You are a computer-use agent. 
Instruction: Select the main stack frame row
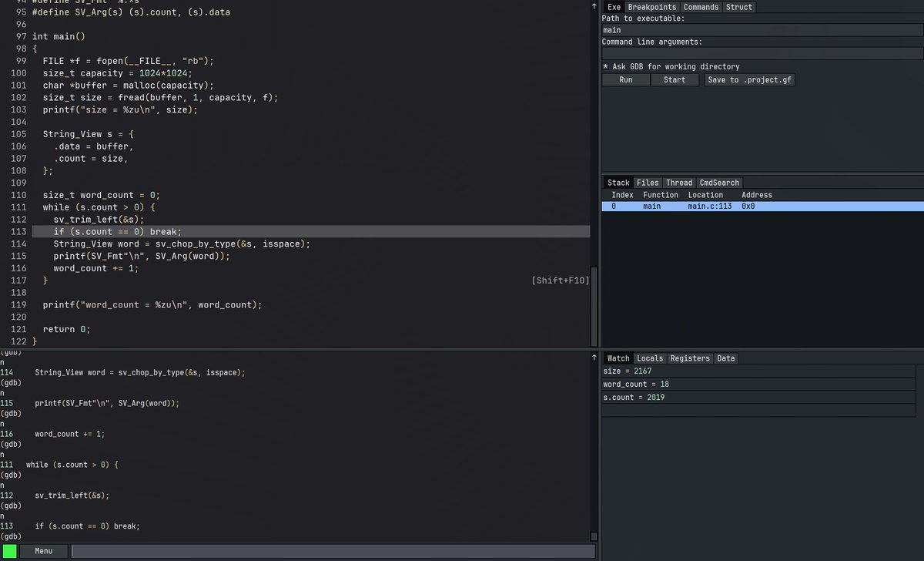[762, 207]
